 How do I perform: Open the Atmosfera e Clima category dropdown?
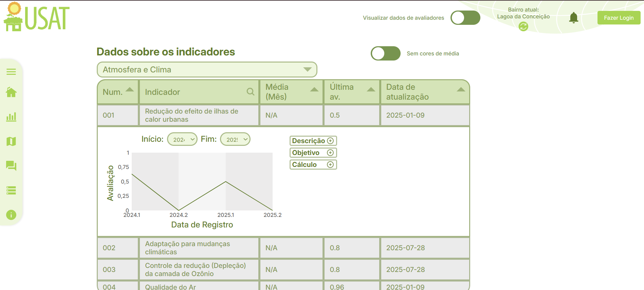click(207, 70)
